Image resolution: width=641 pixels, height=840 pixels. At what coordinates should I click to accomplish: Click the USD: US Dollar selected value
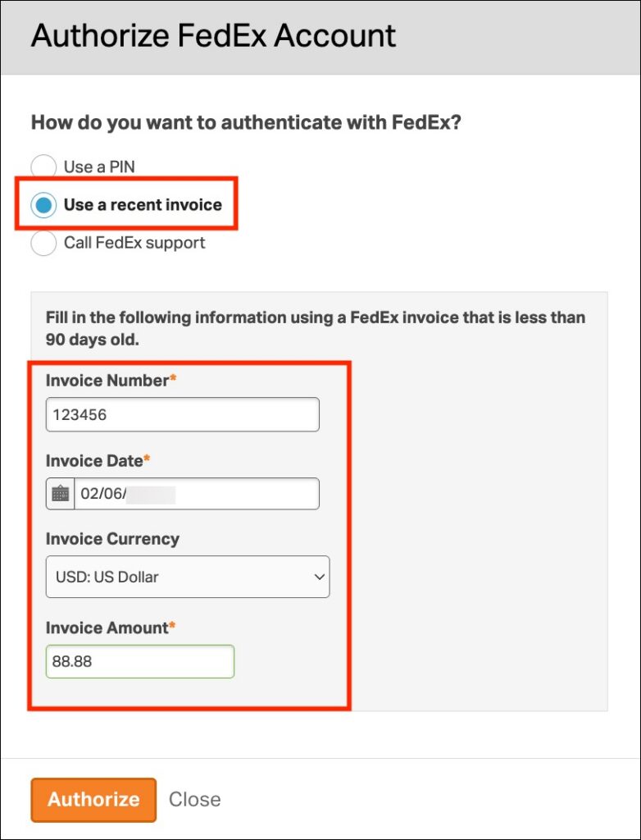coord(107,577)
